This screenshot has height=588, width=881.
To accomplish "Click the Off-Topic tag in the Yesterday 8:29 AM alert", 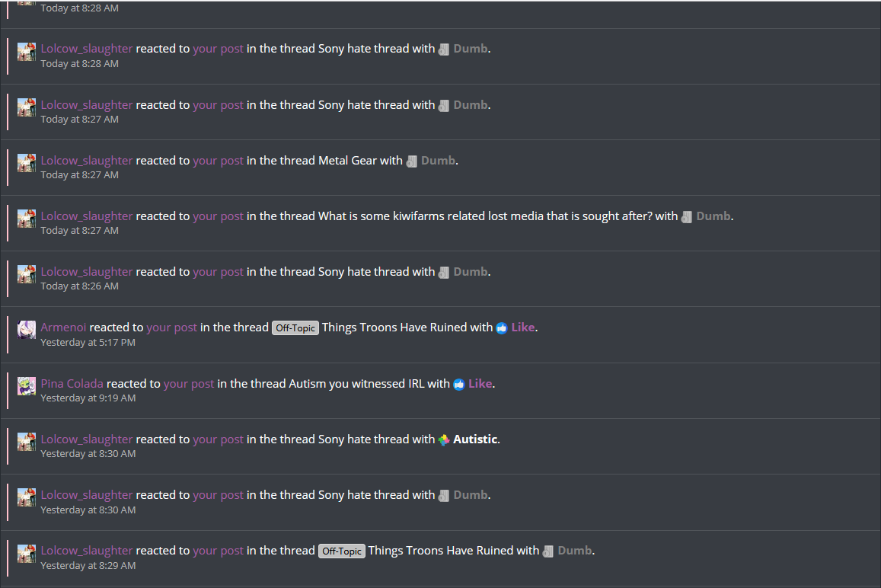I will [342, 551].
